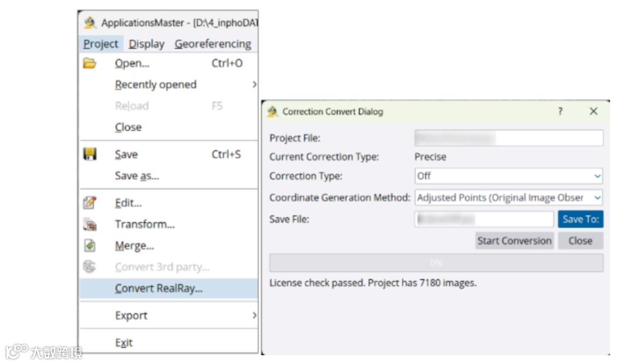Choose Save as from Project menu
The height and width of the screenshot is (364, 635).
[x=137, y=175]
